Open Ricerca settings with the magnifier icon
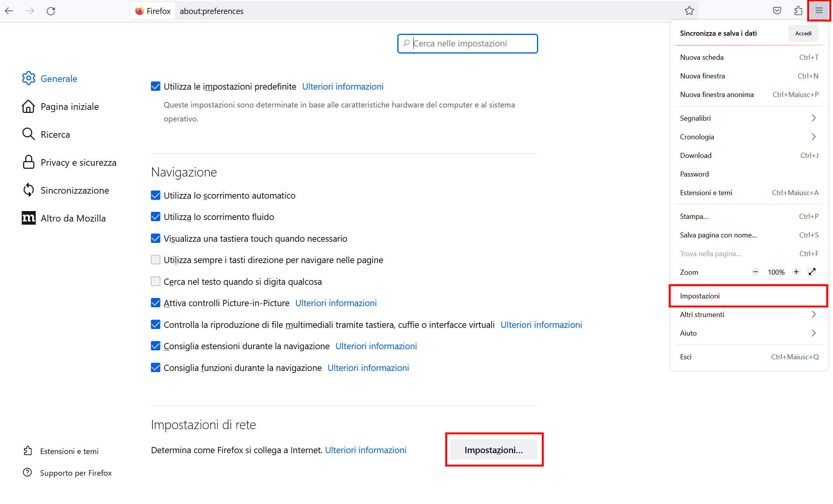Viewport: 833px width, 504px height. tap(29, 134)
